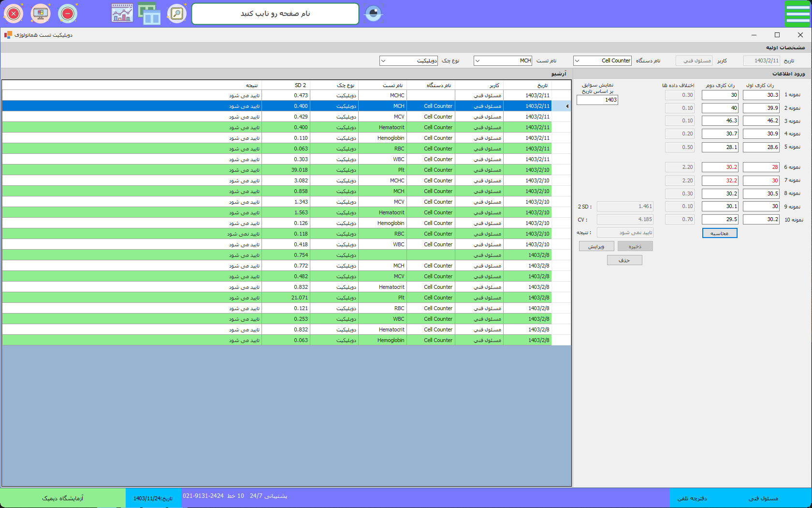
Task: Click مسئول فنی in the bottom bar
Action: 763,498
